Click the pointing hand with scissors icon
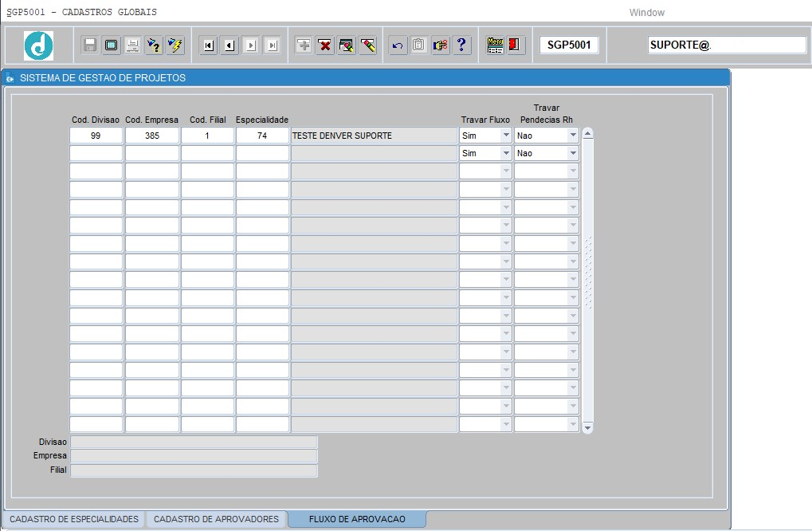The width and height of the screenshot is (812, 531). click(440, 45)
